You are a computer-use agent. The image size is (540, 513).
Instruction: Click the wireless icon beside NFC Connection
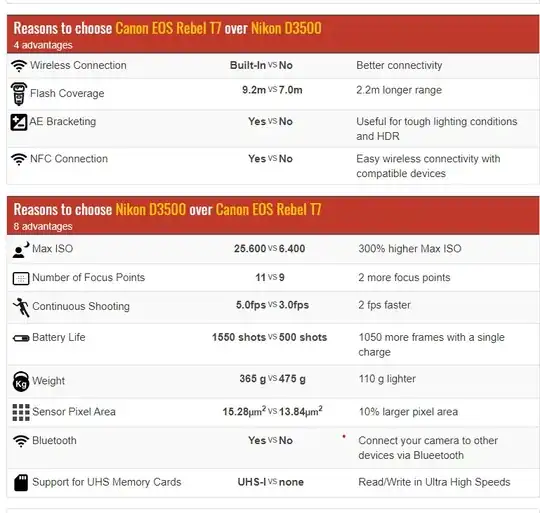point(19,159)
